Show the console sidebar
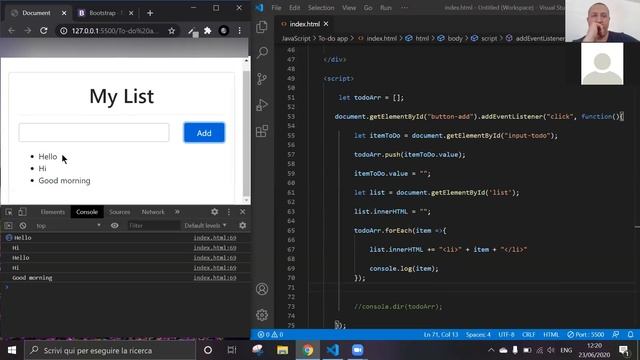 [x=9, y=226]
